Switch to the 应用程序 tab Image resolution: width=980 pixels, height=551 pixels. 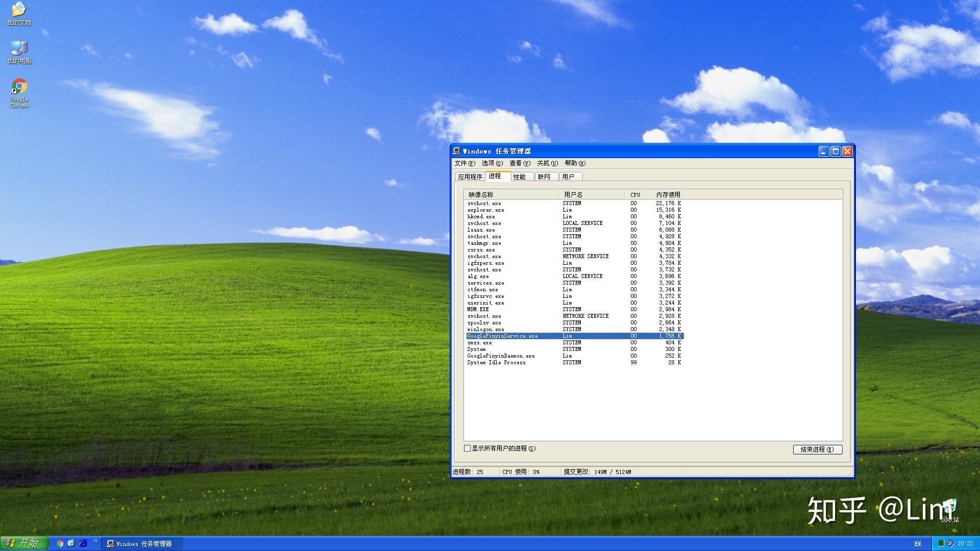[470, 177]
